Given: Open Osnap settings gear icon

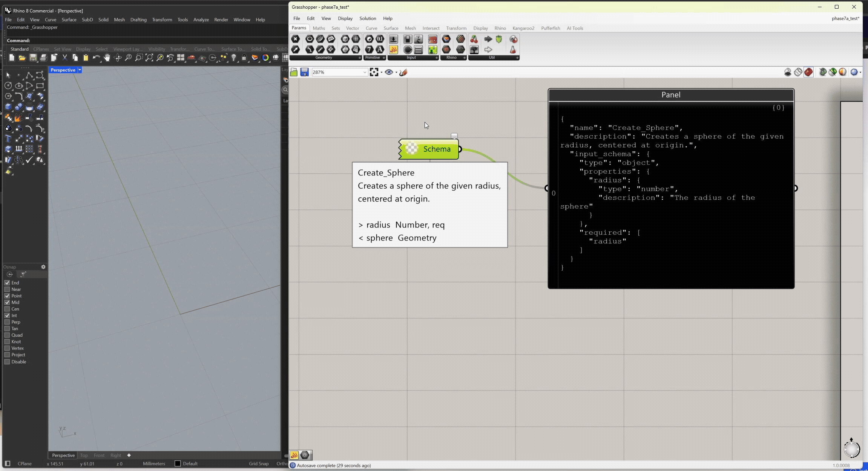Looking at the screenshot, I should (43, 267).
